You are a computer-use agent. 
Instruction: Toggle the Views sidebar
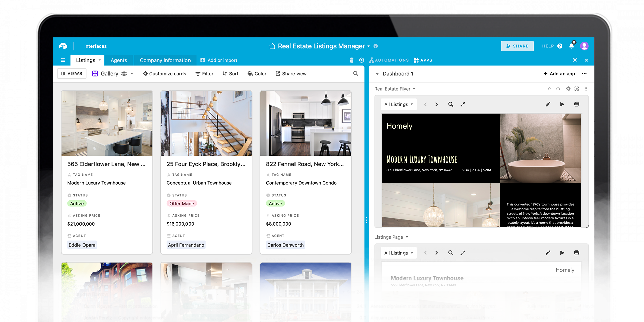click(x=72, y=74)
